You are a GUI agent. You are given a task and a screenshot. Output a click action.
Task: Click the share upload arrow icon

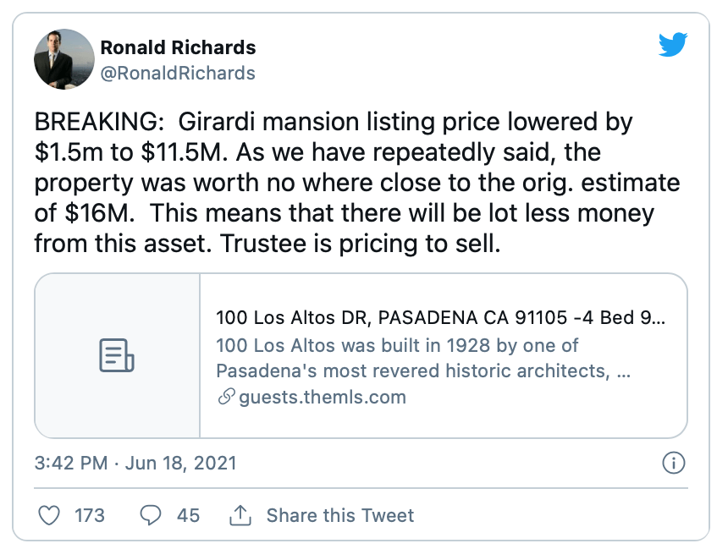[240, 515]
